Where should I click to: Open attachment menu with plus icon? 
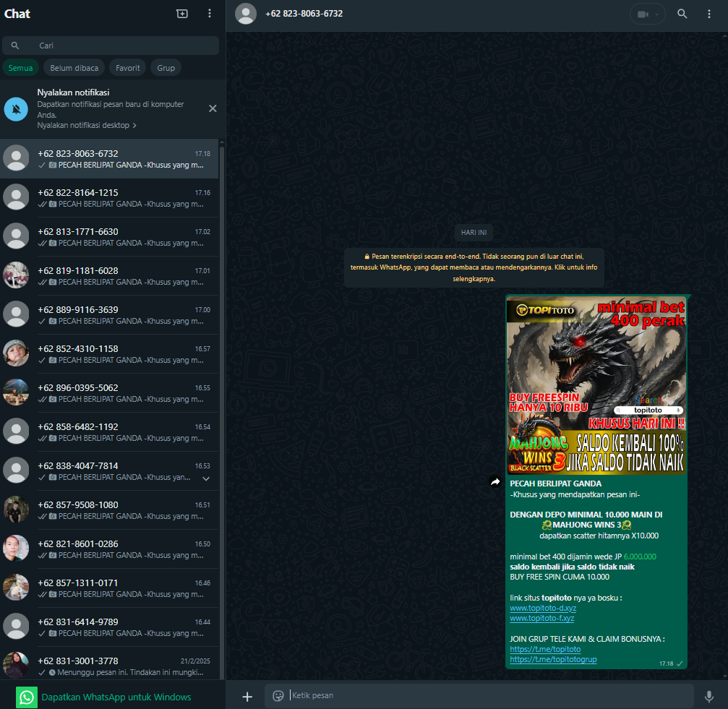click(x=247, y=696)
